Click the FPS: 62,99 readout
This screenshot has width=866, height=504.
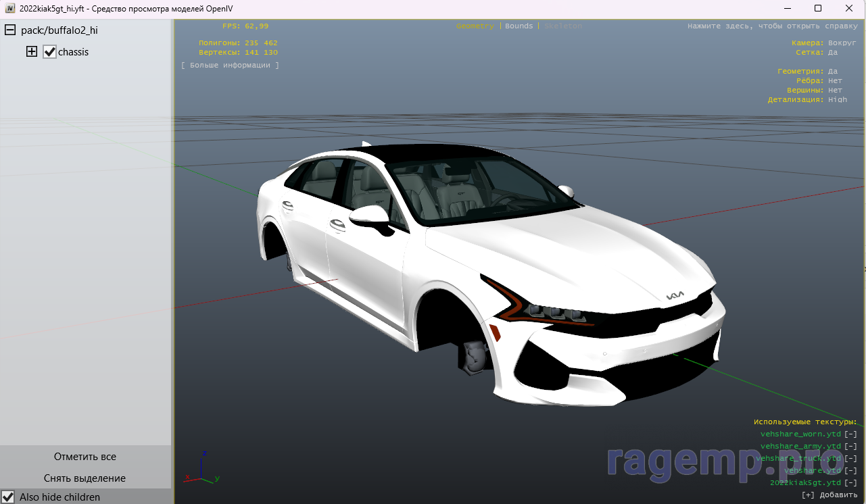coord(245,26)
